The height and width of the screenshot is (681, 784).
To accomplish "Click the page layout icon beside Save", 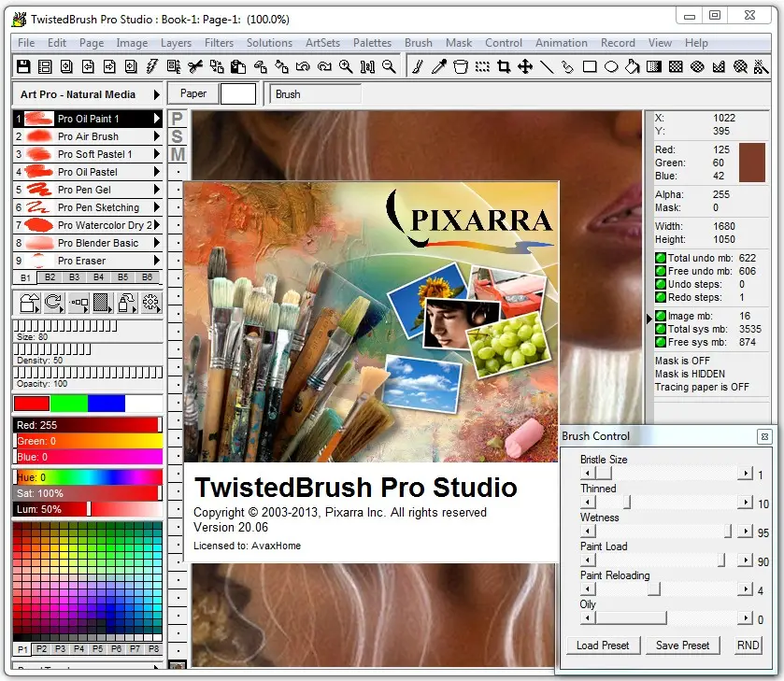I will click(x=45, y=66).
